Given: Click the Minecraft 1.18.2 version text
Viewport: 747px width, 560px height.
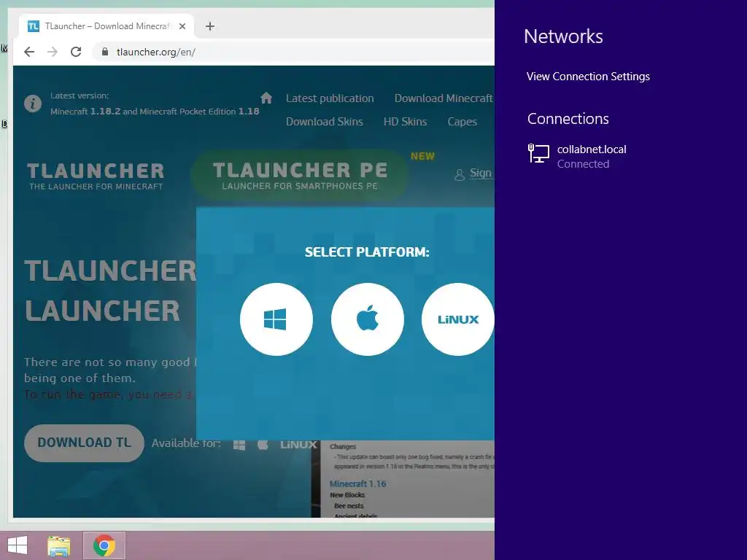Looking at the screenshot, I should 85,112.
